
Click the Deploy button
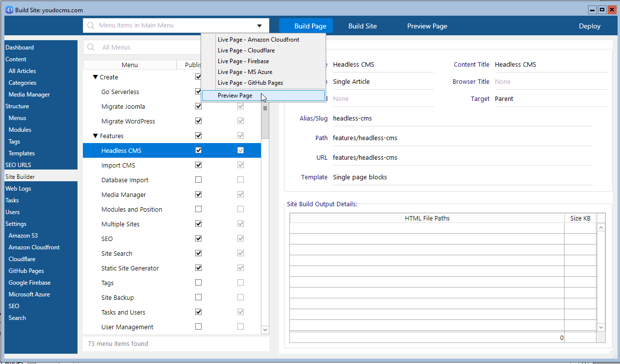point(589,26)
